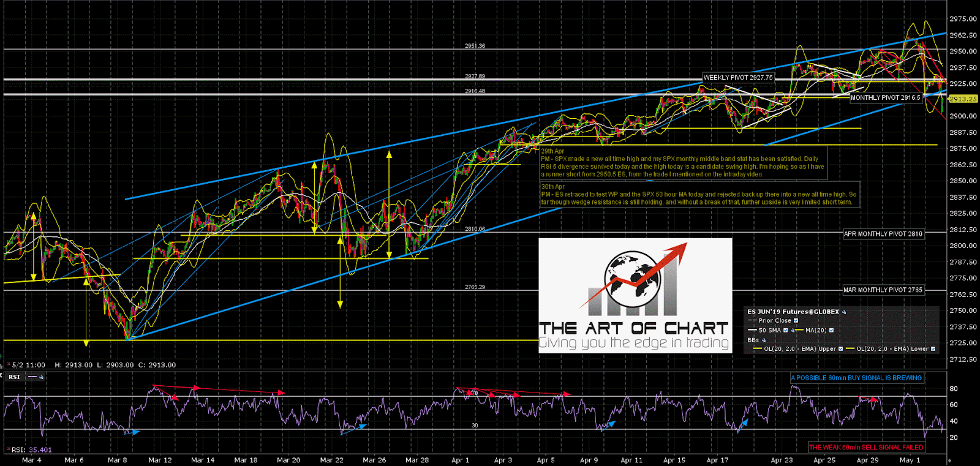This screenshot has width=980, height=466.
Task: Open the BBs study settings wrench
Action: pyautogui.click(x=764, y=340)
